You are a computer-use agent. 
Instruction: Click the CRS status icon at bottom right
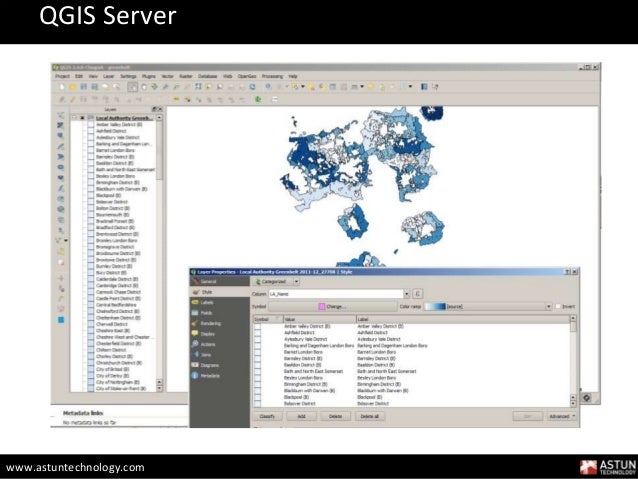586,398
